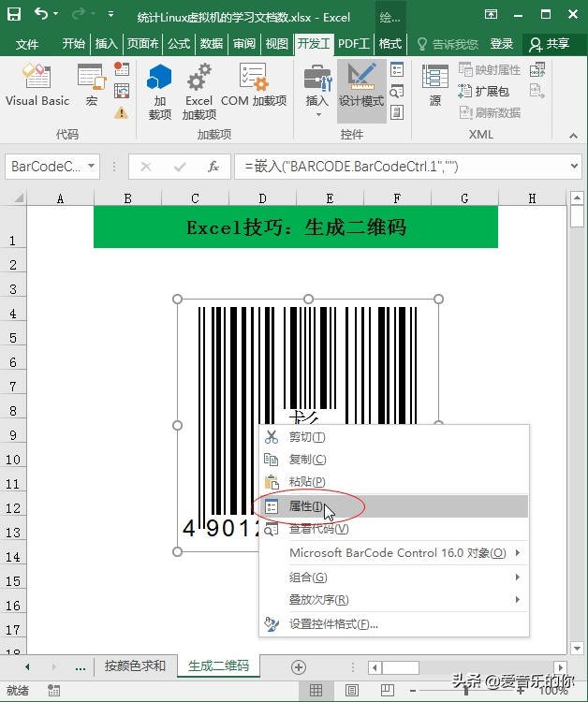Screen dimensions: 588x702
Task: Switch to the 数据 Data tab
Action: coord(212,44)
